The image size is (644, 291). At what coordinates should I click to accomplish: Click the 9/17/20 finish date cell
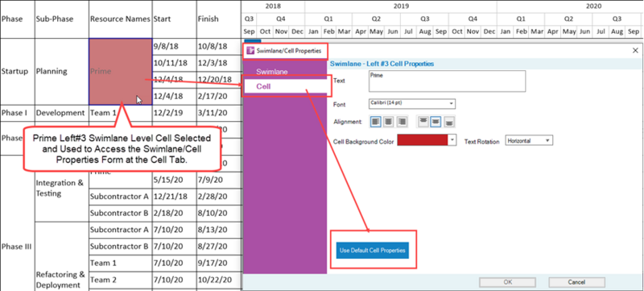[218, 263]
